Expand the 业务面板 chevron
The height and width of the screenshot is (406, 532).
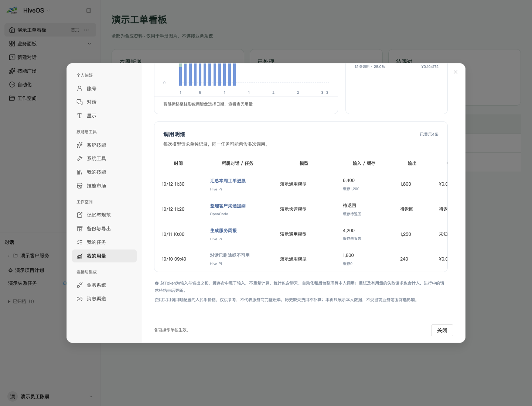89,44
